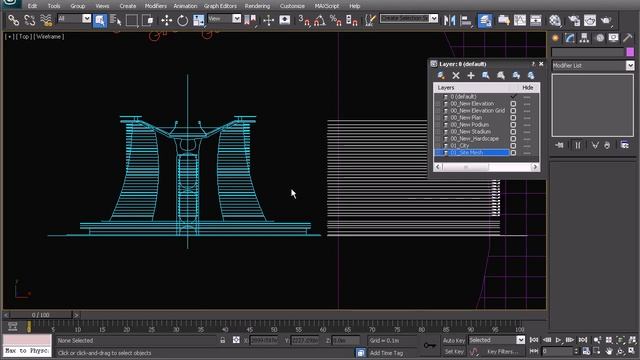Open the Graph Editors menu
This screenshot has height=360, width=640.
coord(220,6)
